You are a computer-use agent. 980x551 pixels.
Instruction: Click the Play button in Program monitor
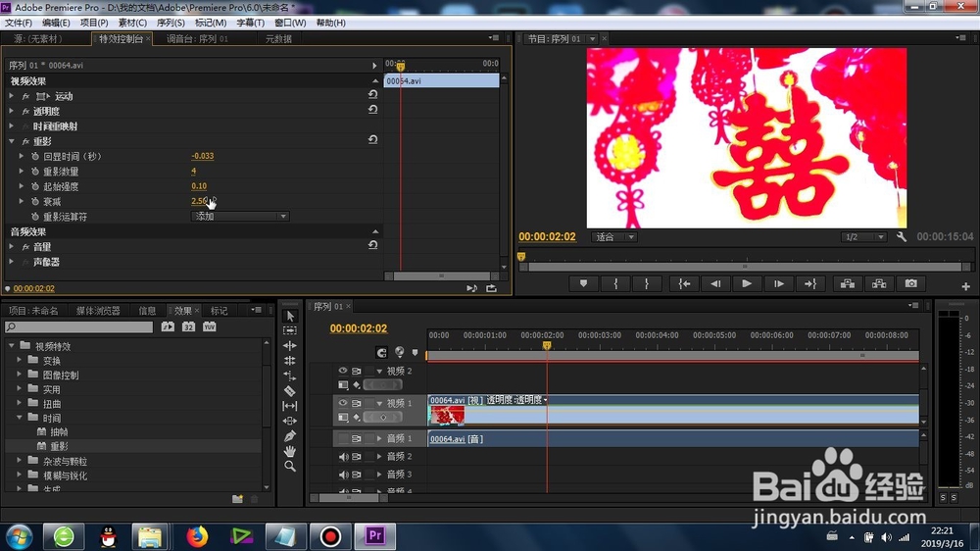(x=747, y=284)
